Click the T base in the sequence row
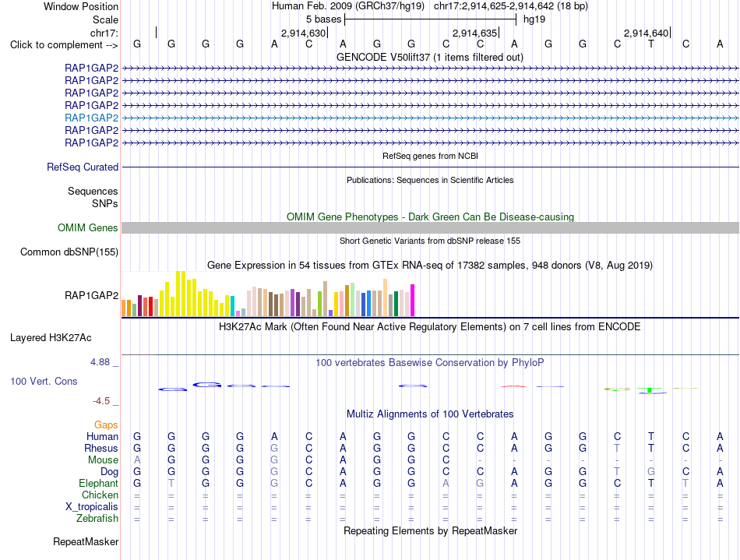The width and height of the screenshot is (740, 560). pos(651,44)
